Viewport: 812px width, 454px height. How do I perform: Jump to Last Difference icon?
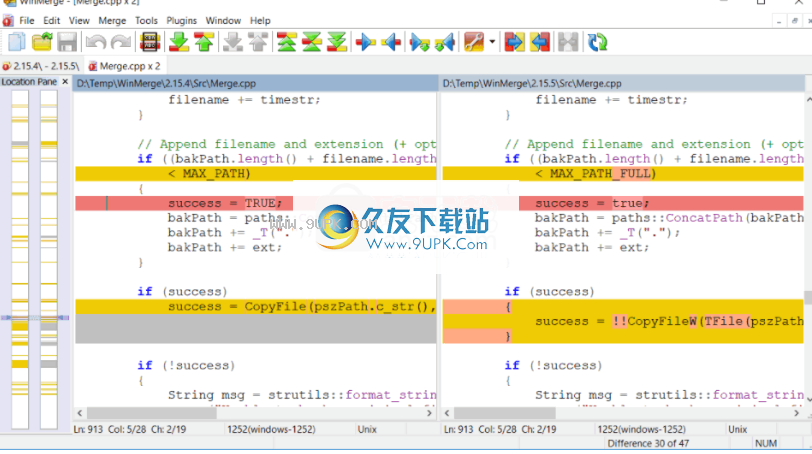[x=337, y=42]
